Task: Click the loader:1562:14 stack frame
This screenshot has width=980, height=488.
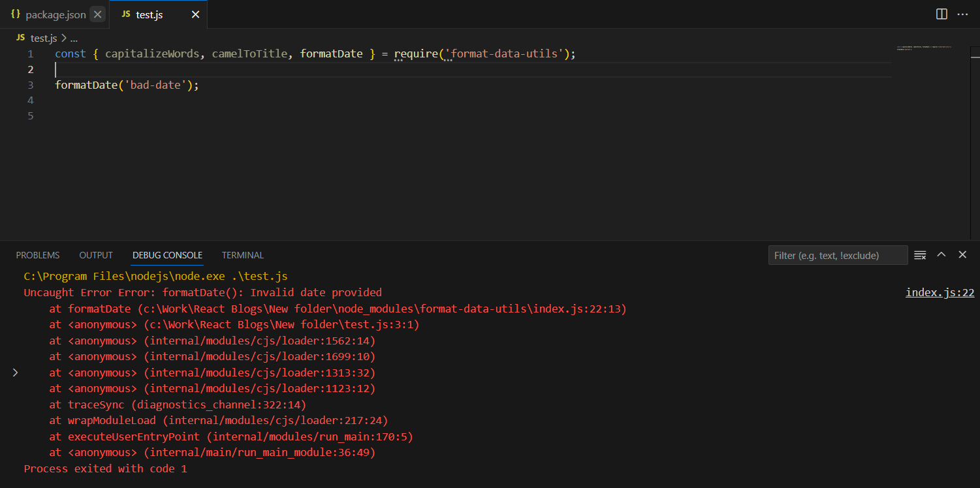Action: pyautogui.click(x=212, y=341)
